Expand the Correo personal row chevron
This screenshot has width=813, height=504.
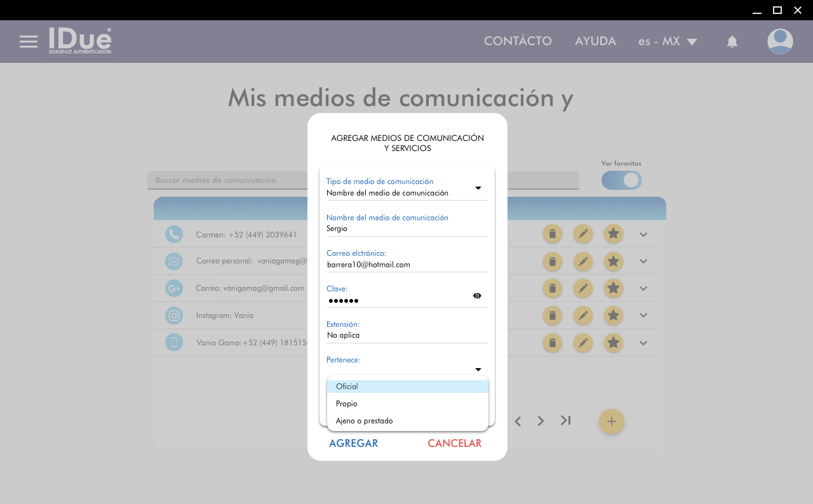click(643, 262)
